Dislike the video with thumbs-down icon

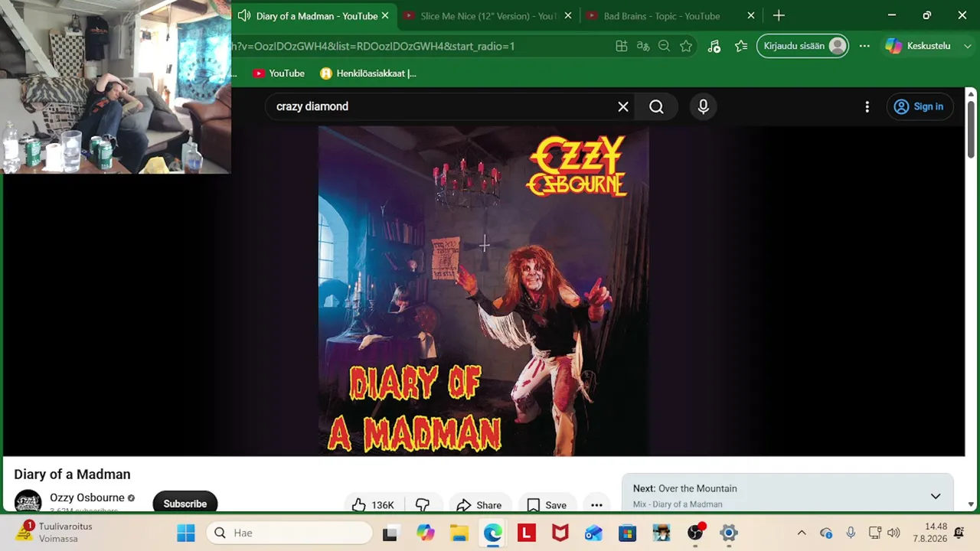[423, 505]
